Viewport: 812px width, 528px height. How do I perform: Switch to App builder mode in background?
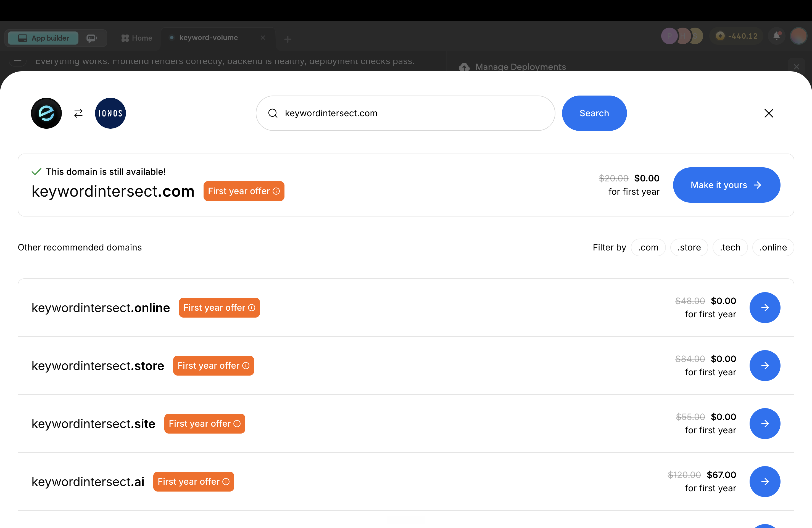(43, 38)
